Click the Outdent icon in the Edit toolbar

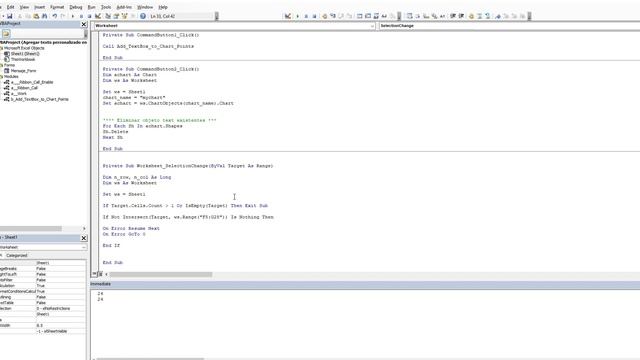click(461, 16)
